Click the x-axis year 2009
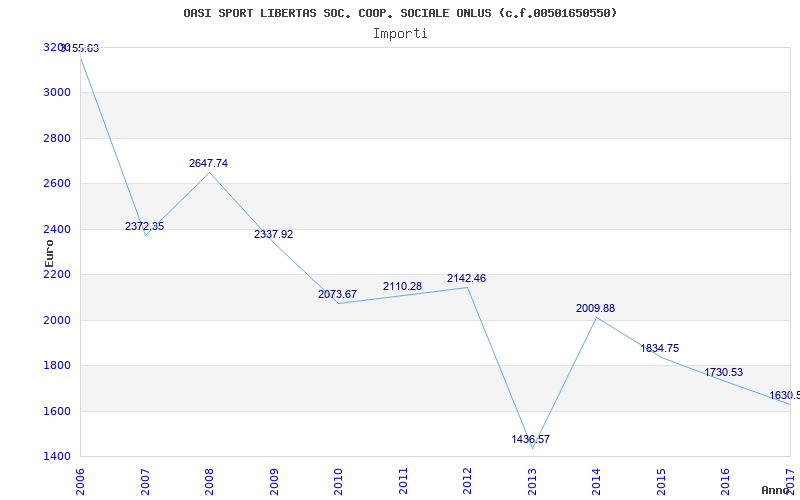The height and width of the screenshot is (500, 800). click(274, 482)
